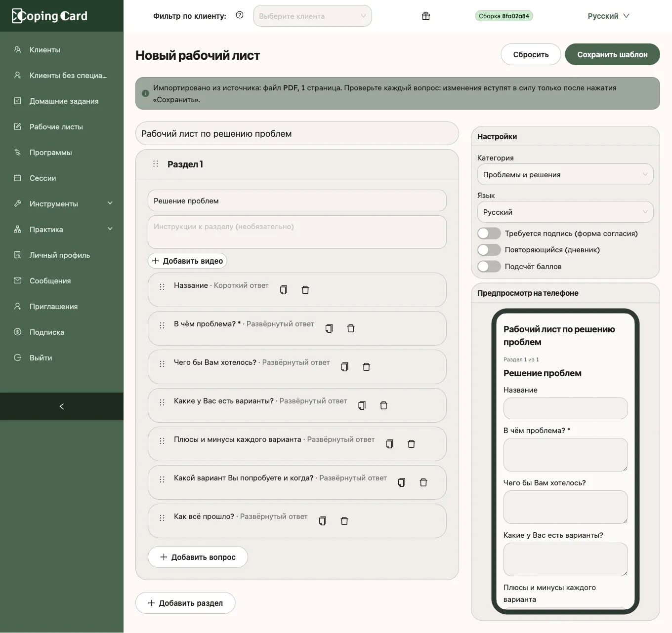Open the Выберите клиента dropdown
This screenshot has height=633, width=672.
(312, 16)
